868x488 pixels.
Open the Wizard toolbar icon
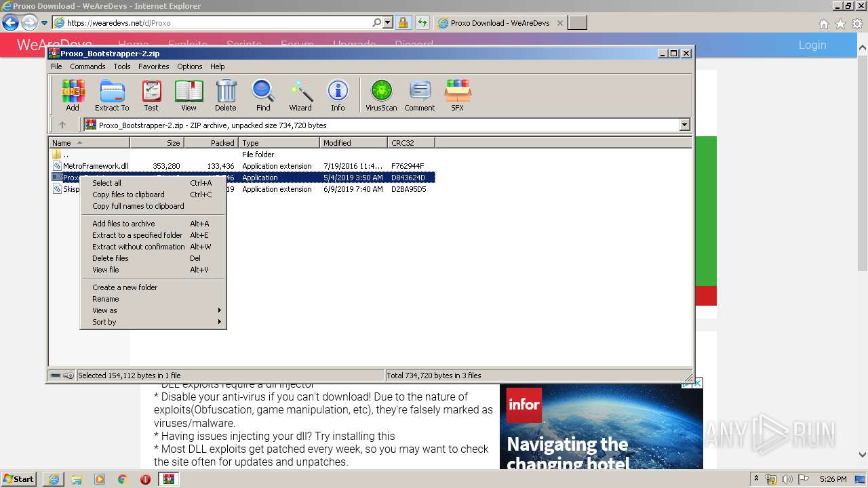click(300, 95)
